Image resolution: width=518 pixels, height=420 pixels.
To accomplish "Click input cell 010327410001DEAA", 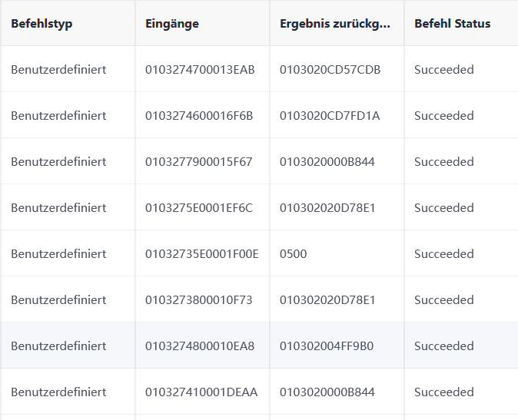I will click(x=201, y=392).
